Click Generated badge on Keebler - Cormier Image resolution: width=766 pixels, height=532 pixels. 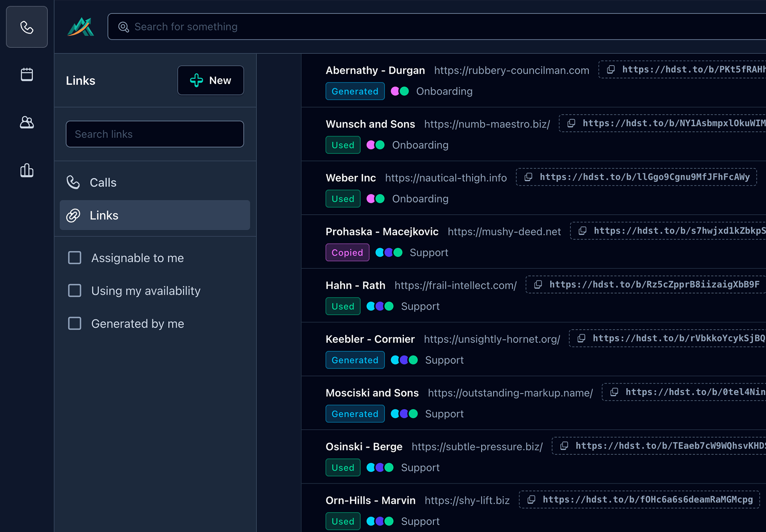point(355,360)
